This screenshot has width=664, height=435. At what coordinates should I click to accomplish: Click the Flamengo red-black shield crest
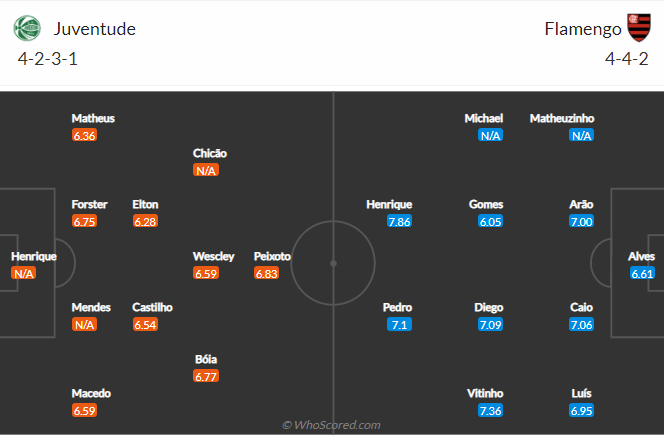tap(639, 28)
